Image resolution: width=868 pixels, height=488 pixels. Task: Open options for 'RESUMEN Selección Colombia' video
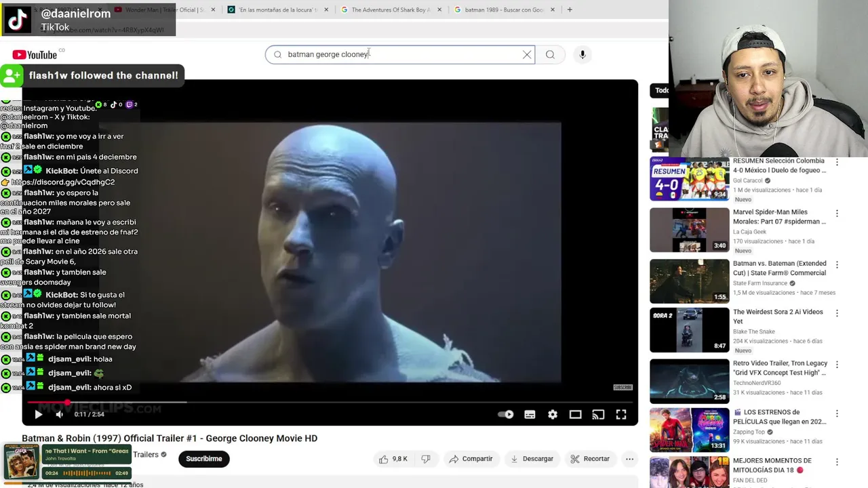pyautogui.click(x=837, y=163)
